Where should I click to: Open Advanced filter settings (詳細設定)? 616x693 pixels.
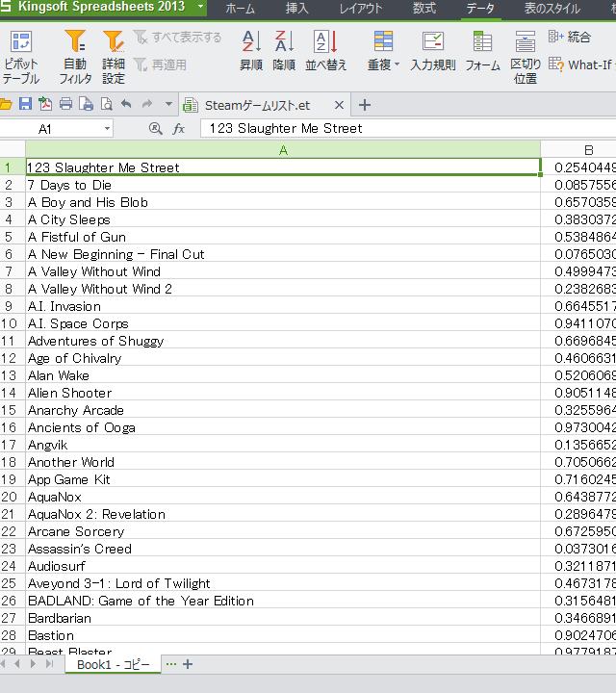(x=114, y=57)
